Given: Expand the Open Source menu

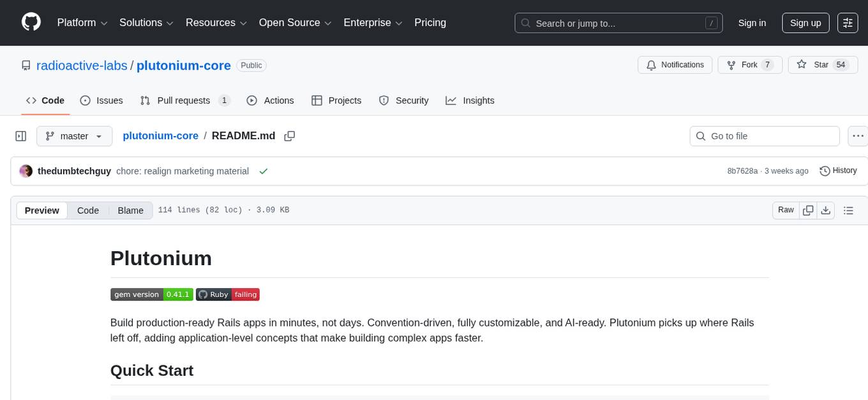Looking at the screenshot, I should click(x=294, y=23).
